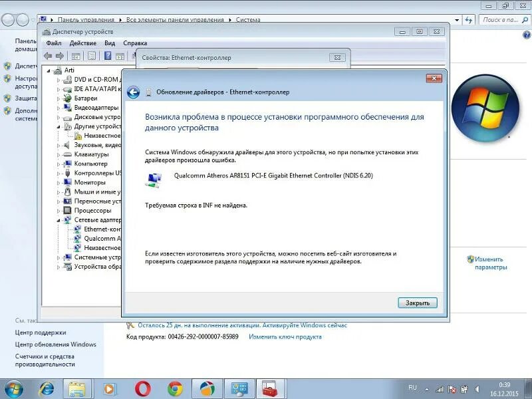Select the Видеоадаптеры category
Screen dimensions: 532x399
click(x=96, y=108)
